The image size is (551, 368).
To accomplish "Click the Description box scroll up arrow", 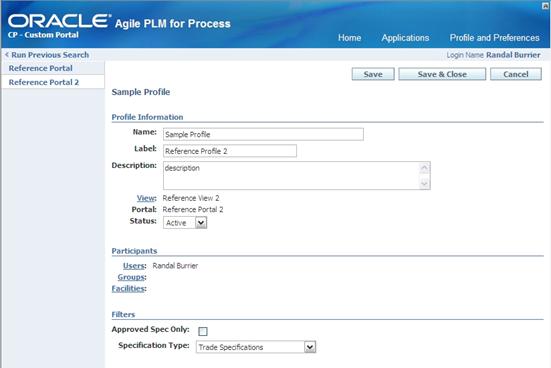I will pyautogui.click(x=424, y=168).
